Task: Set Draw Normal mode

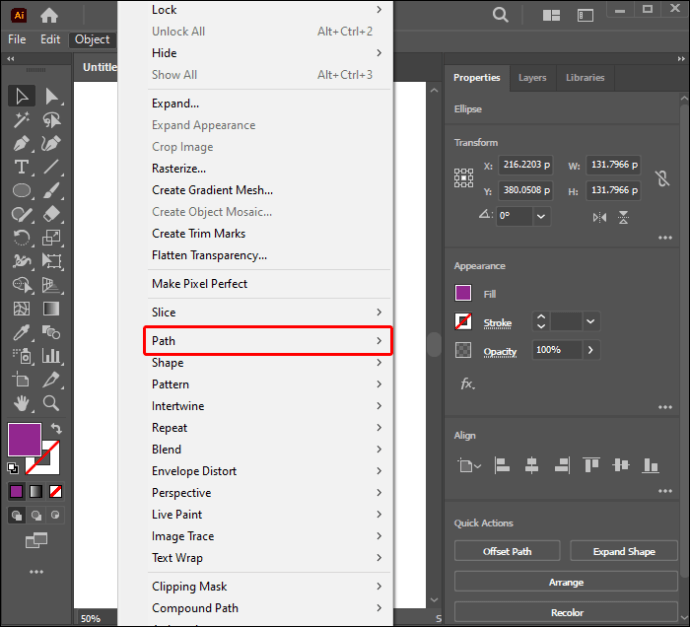Action: (x=17, y=515)
